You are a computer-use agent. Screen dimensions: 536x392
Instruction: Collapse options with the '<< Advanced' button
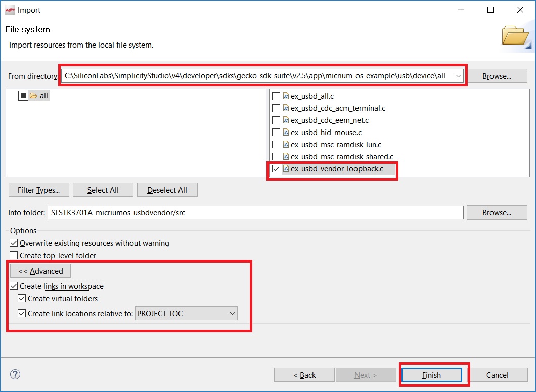[40, 271]
